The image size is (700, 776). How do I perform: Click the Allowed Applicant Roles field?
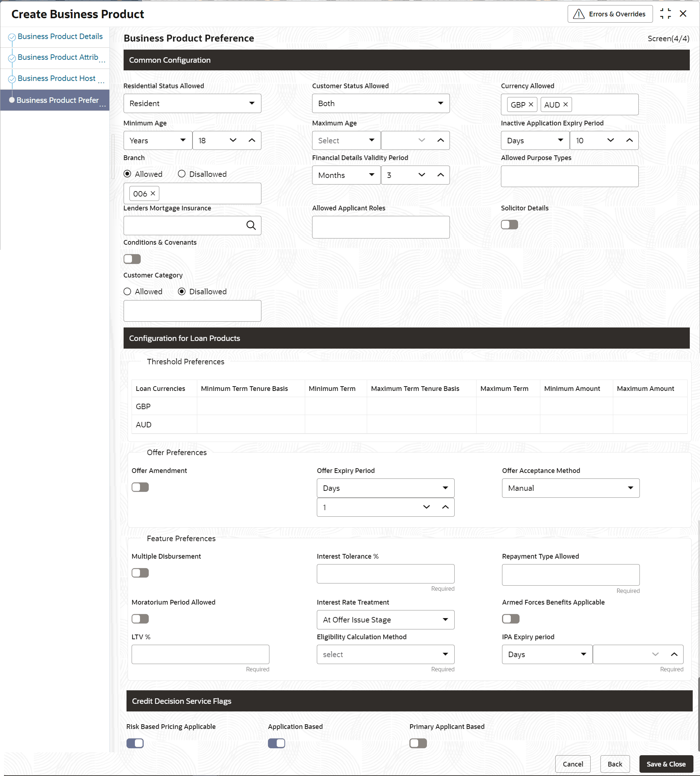pos(381,227)
